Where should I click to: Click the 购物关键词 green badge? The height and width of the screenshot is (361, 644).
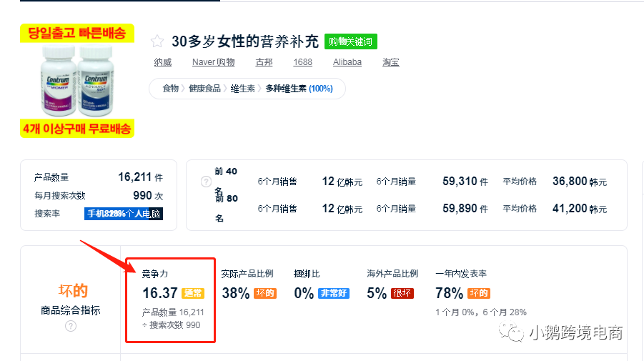click(x=351, y=41)
